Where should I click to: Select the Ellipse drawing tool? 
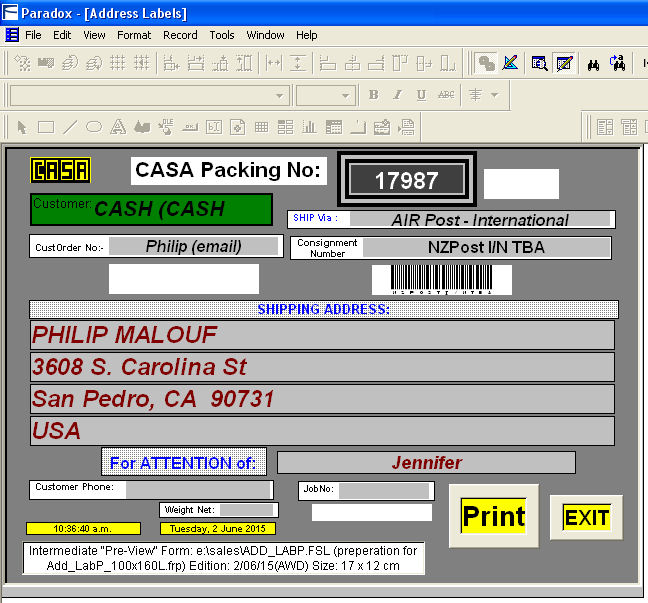coord(94,127)
